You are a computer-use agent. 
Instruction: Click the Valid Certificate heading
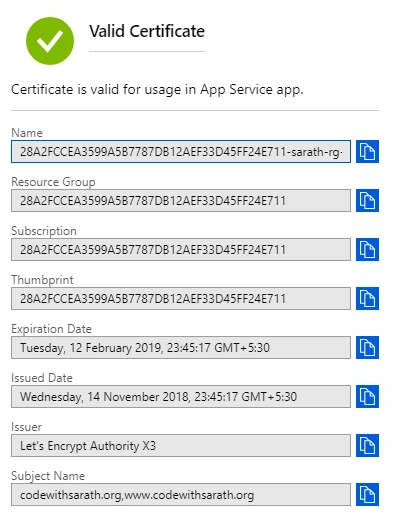click(147, 31)
